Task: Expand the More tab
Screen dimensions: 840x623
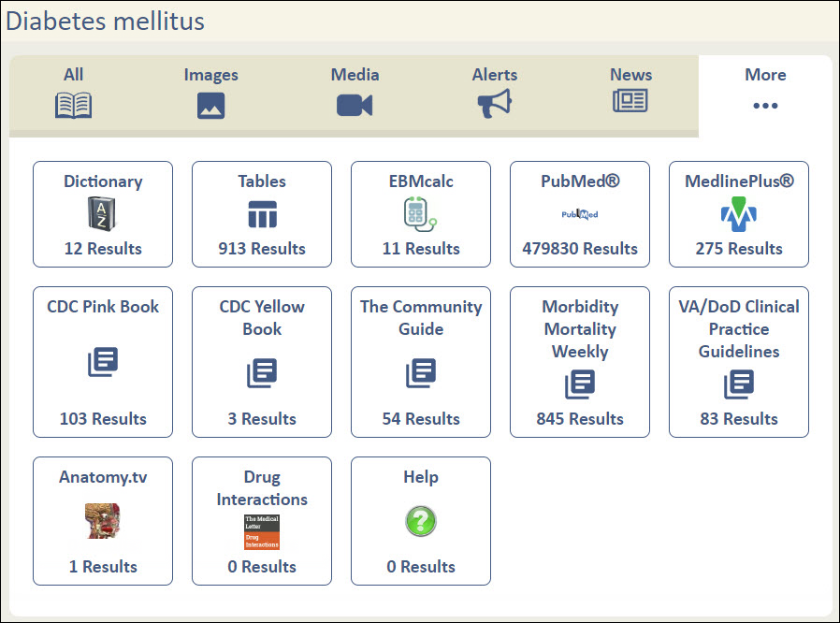Action: (x=765, y=92)
